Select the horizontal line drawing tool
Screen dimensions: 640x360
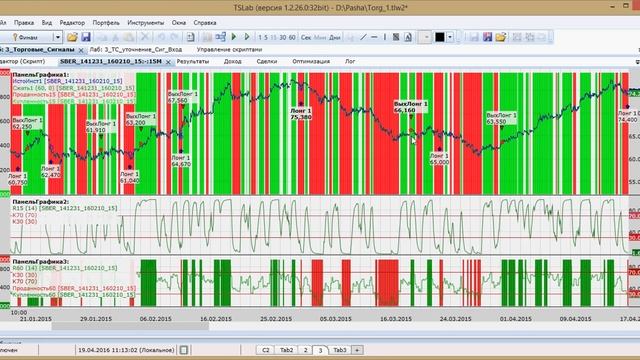click(374, 37)
